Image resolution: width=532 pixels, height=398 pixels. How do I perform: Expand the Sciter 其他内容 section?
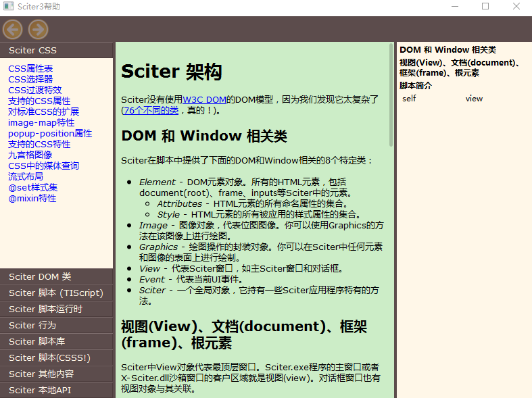[x=56, y=374]
